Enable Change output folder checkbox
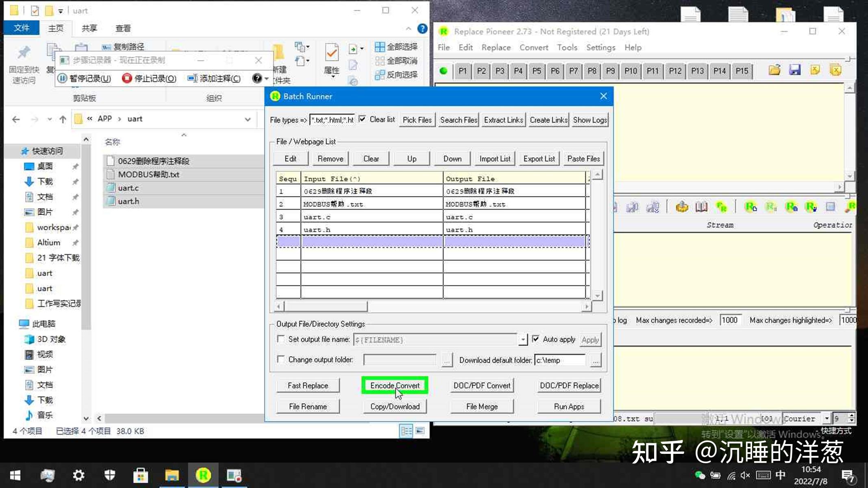The image size is (868, 488). (x=281, y=359)
